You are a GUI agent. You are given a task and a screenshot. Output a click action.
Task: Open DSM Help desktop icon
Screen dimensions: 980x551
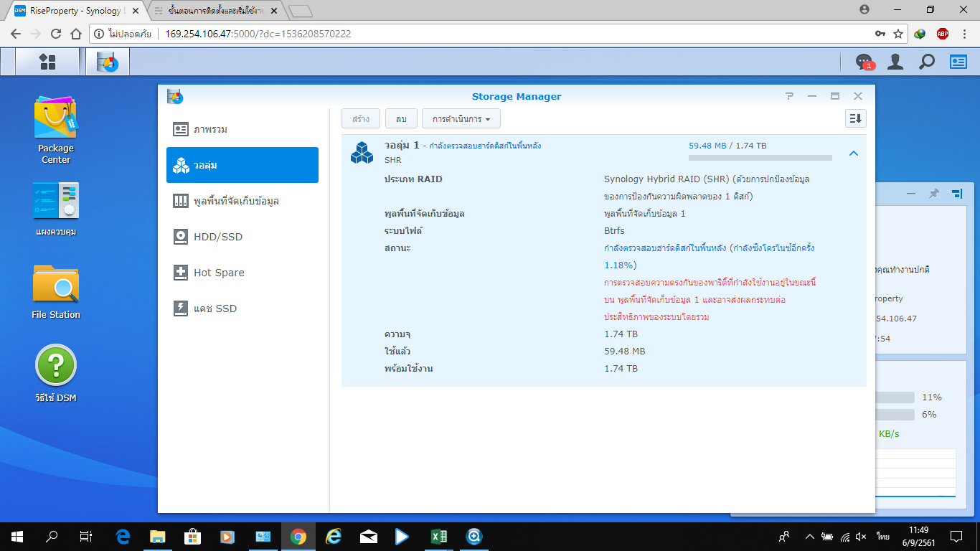(x=55, y=373)
